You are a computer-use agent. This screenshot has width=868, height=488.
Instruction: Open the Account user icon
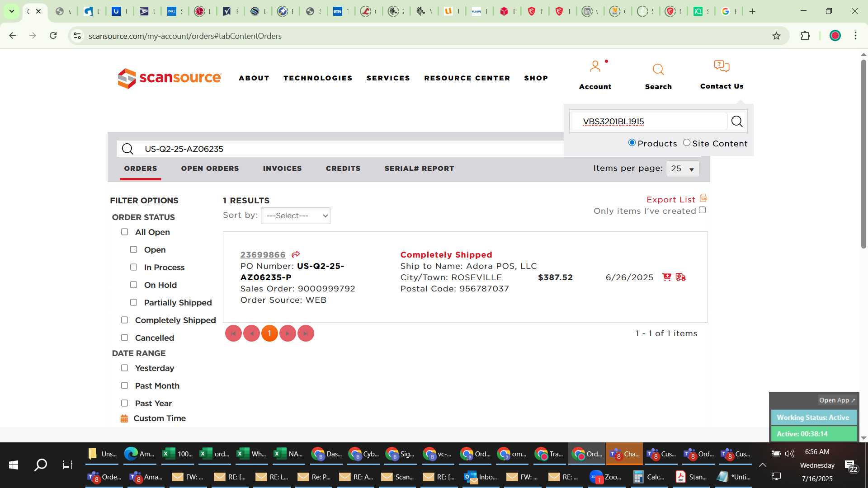click(x=595, y=67)
